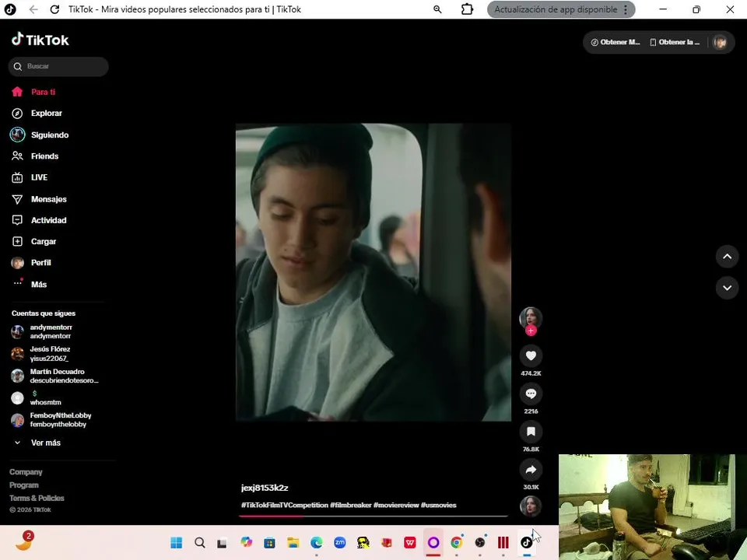Launch Microsoft Edge from taskbar
The height and width of the screenshot is (560, 747).
[317, 542]
